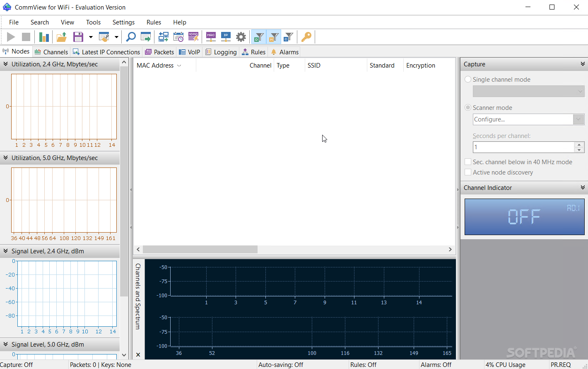This screenshot has height=369, width=588.
Task: Enable Sec. channel below in 40 MHz mode
Action: pyautogui.click(x=468, y=162)
